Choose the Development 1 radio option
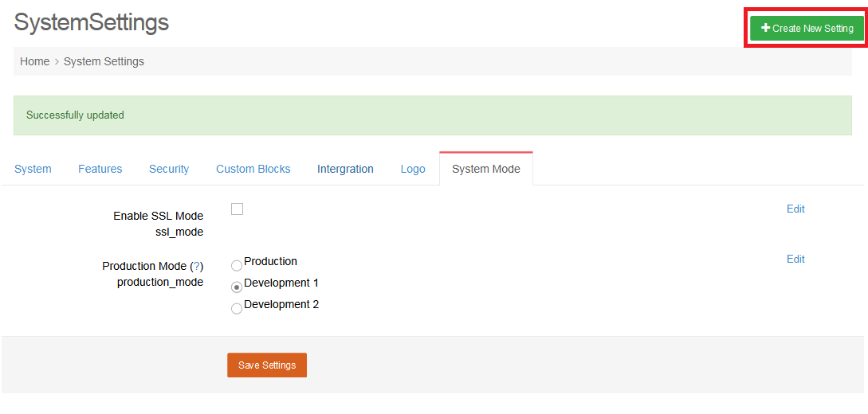Image resolution: width=868 pixels, height=414 pixels. pyautogui.click(x=237, y=287)
